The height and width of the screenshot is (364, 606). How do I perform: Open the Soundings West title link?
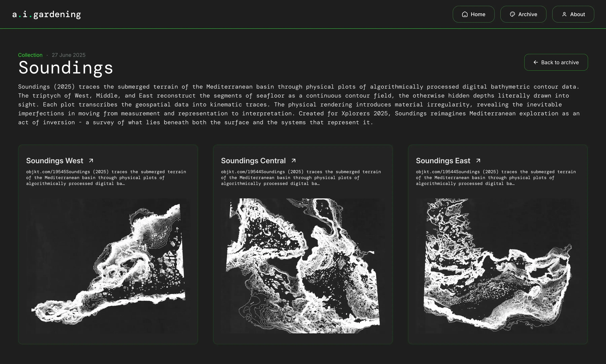coord(55,161)
